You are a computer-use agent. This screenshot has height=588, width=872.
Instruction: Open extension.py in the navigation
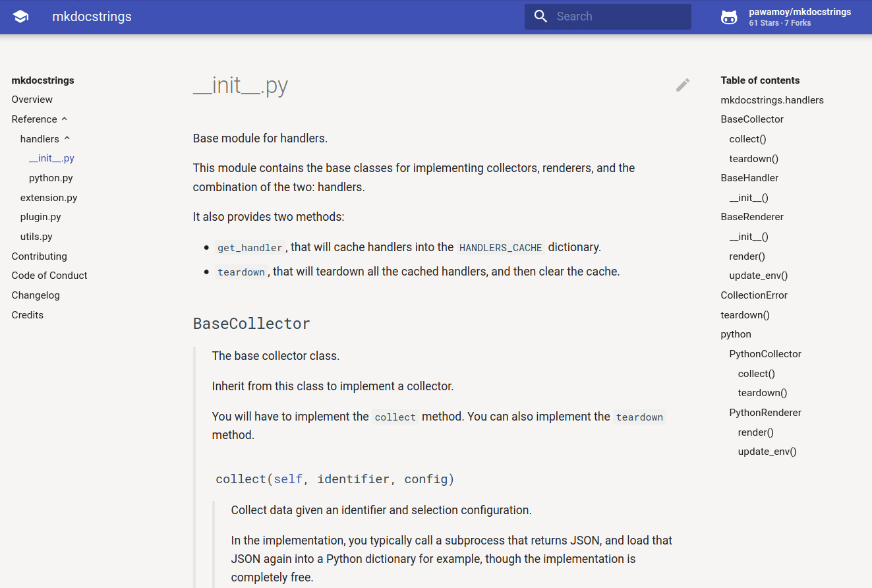click(49, 198)
